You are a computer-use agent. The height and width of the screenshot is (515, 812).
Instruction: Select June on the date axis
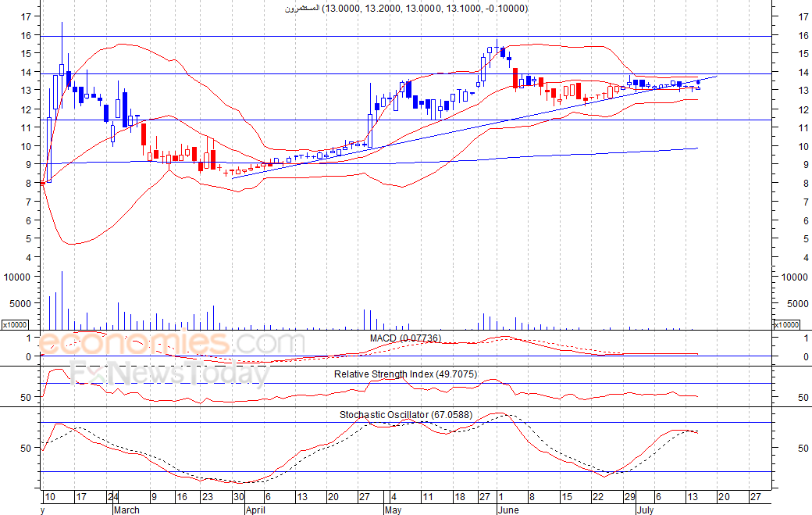508,510
